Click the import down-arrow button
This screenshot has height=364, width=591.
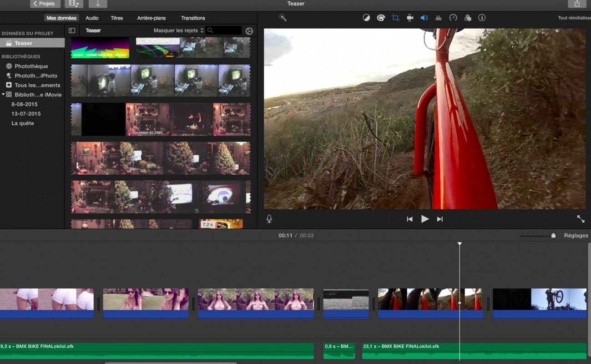[98, 4]
